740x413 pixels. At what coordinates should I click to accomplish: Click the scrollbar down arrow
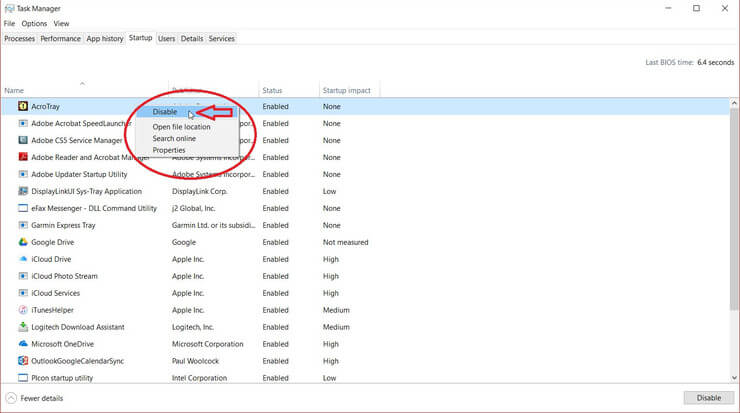pos(734,378)
